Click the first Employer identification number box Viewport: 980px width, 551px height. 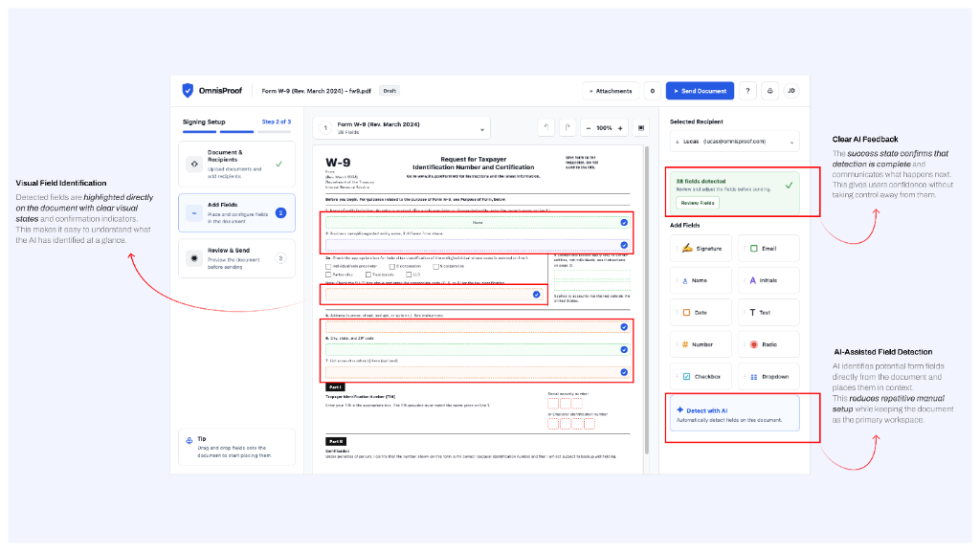click(553, 424)
